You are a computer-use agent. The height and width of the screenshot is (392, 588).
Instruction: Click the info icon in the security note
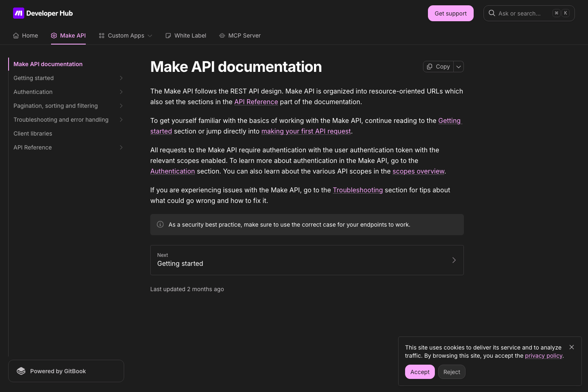point(160,224)
